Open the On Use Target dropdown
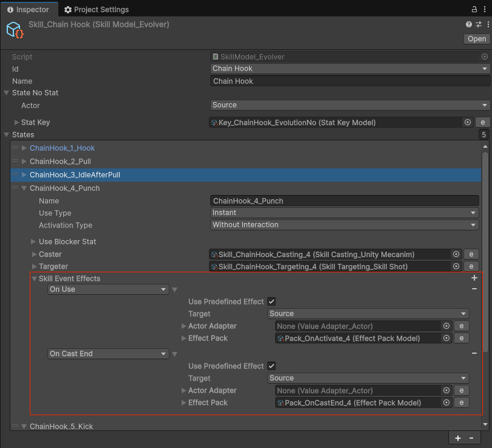This screenshot has height=448, width=492. [x=368, y=313]
